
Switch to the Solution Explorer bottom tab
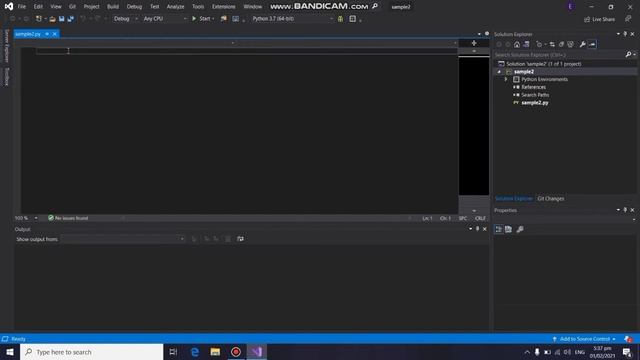[513, 199]
